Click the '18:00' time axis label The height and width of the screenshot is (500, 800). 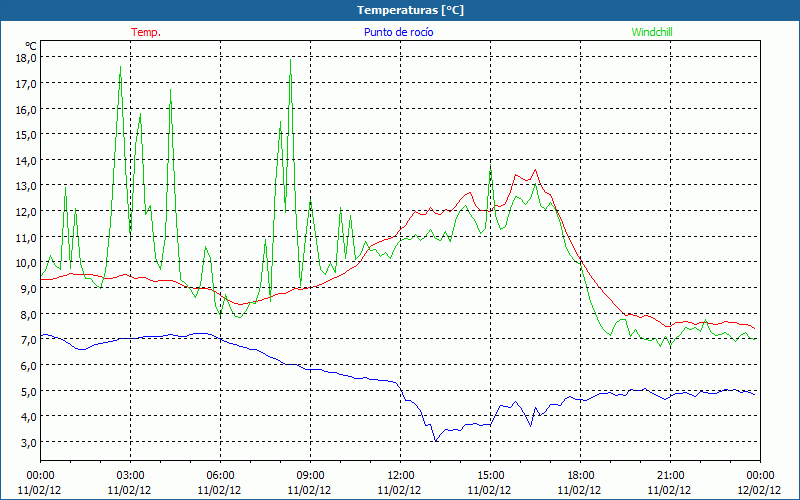581,476
